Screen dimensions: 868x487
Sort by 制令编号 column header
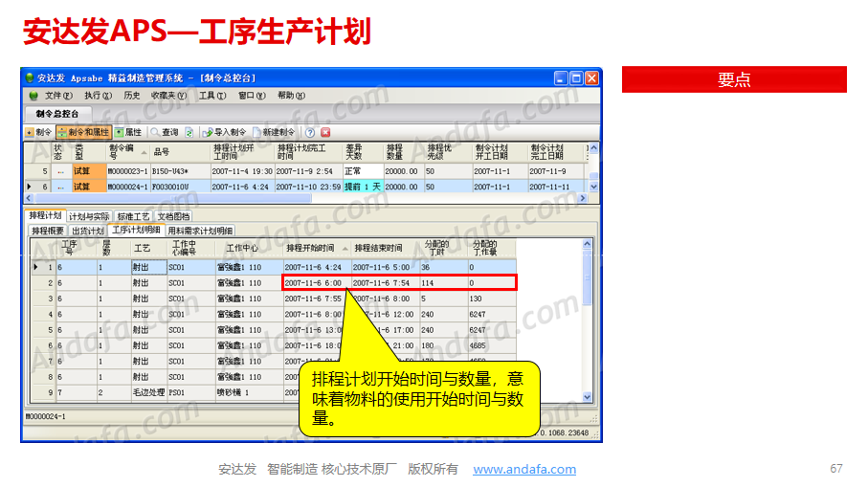128,151
